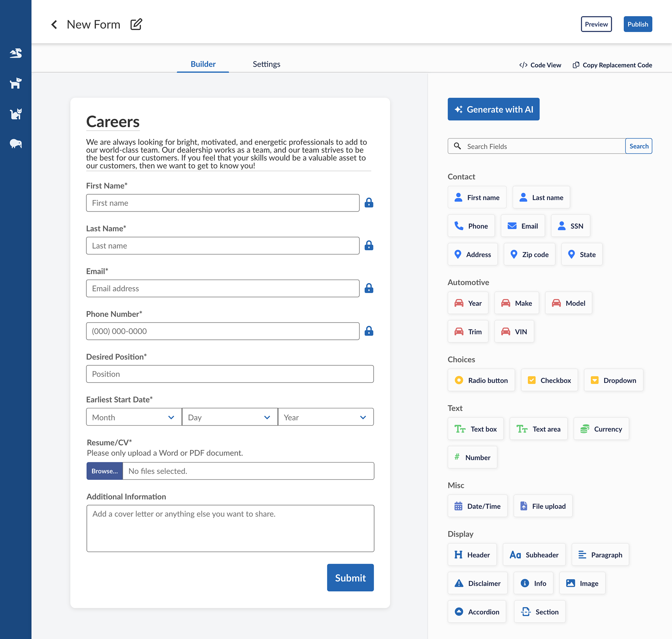The image size is (672, 639).
Task: Click the edit pencil icon next to New Form
Action: [136, 24]
